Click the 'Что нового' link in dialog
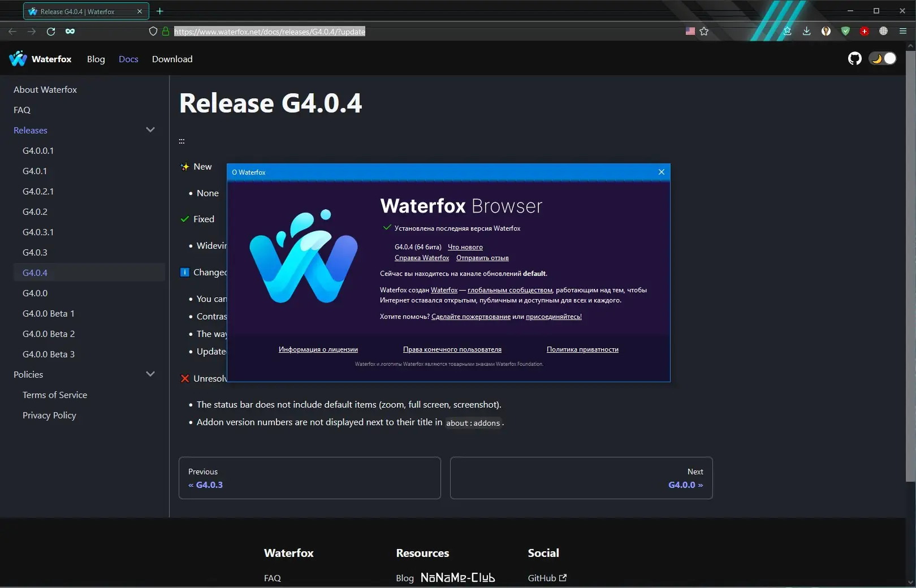 click(465, 247)
